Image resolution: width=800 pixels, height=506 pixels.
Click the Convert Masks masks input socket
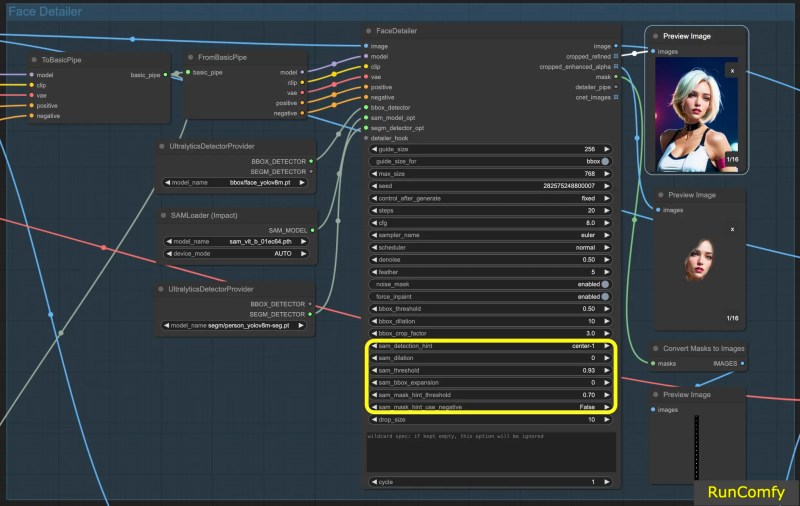(653, 363)
